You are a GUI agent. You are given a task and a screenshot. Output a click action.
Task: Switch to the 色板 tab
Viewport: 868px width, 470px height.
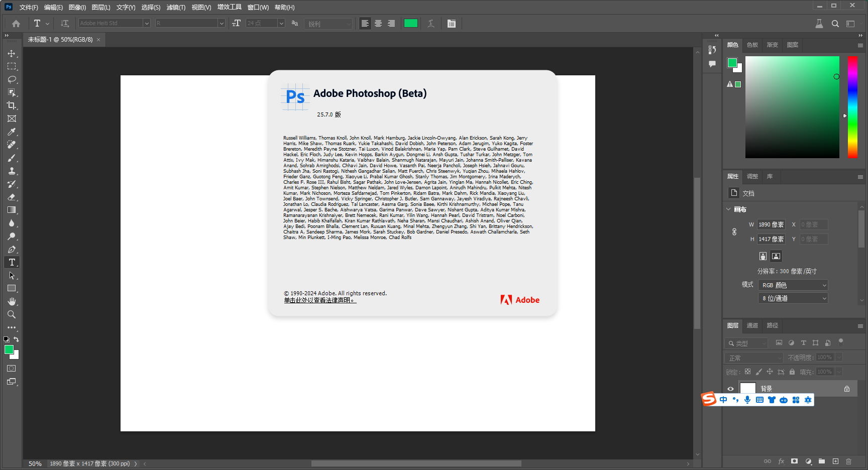752,45
